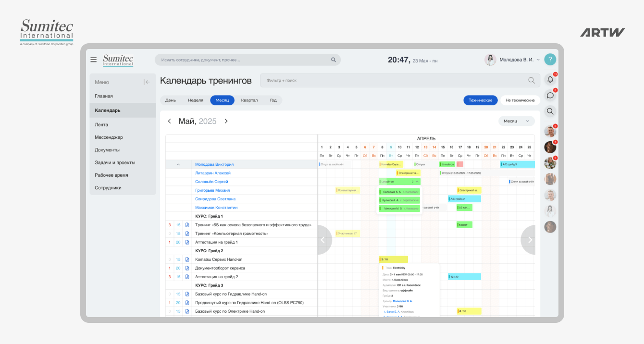Go to next month with right chevron
This screenshot has width=644, height=344.
pyautogui.click(x=226, y=121)
